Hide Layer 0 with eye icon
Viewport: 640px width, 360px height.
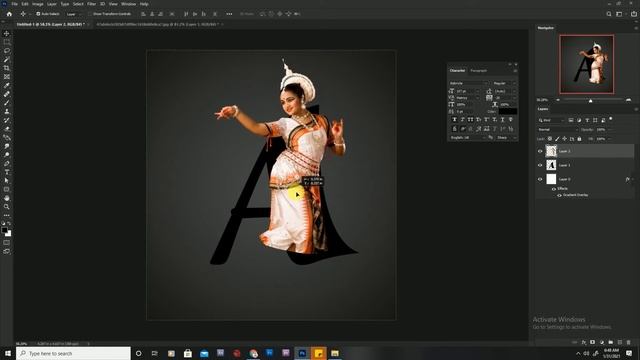[x=540, y=179]
